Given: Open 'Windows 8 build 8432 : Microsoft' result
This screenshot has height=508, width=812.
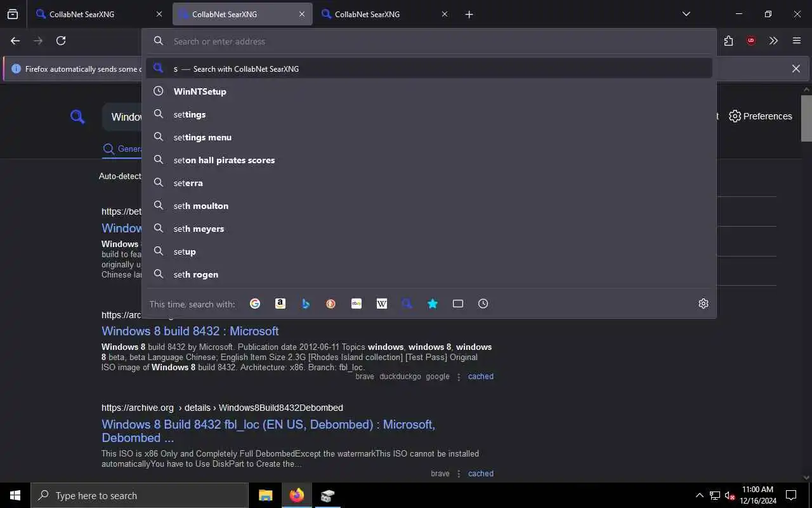Looking at the screenshot, I should (190, 331).
